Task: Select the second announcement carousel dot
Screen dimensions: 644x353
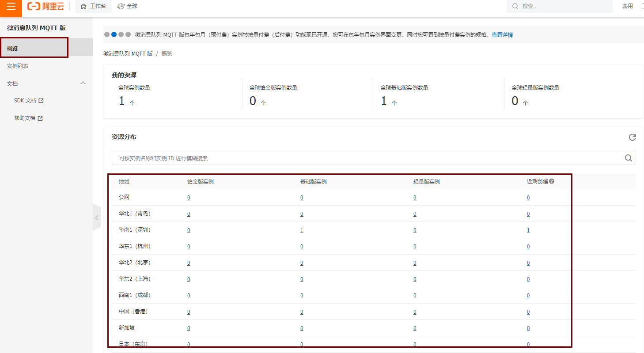Action: click(x=114, y=34)
